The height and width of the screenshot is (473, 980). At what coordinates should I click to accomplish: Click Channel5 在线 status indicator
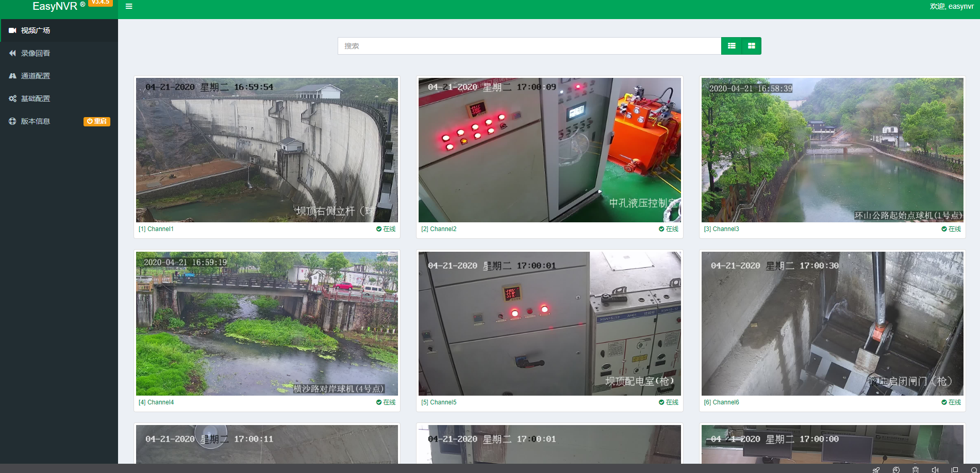point(669,402)
